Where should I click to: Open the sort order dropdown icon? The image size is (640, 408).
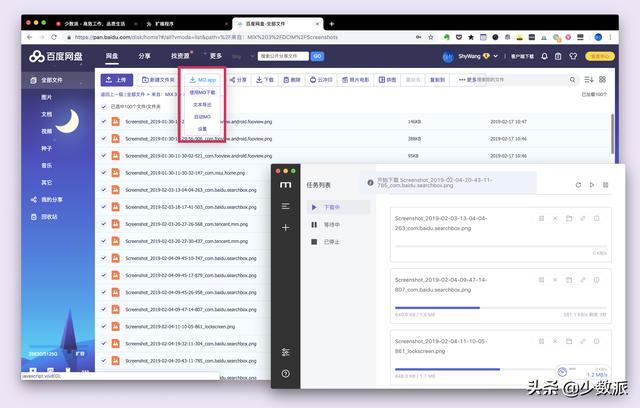[589, 79]
